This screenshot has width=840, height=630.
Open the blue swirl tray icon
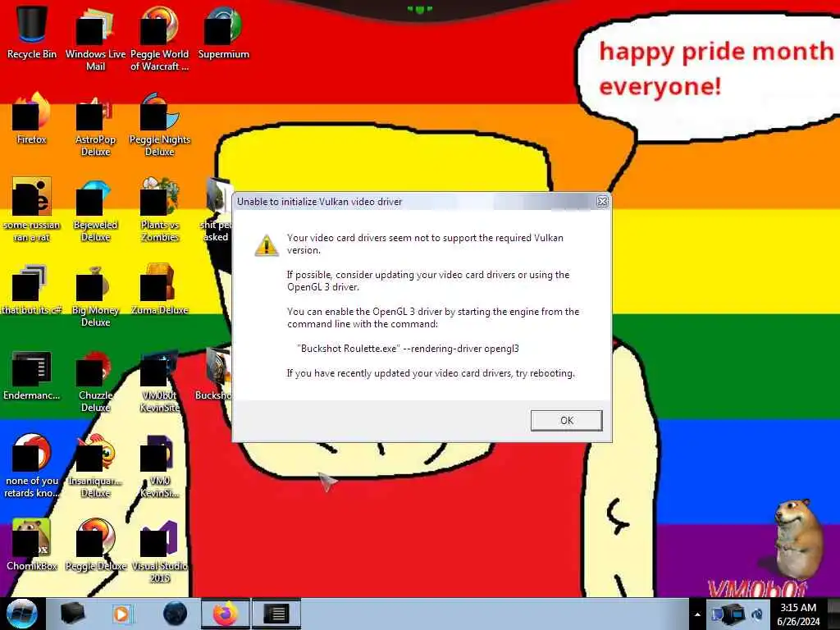[x=757, y=614]
